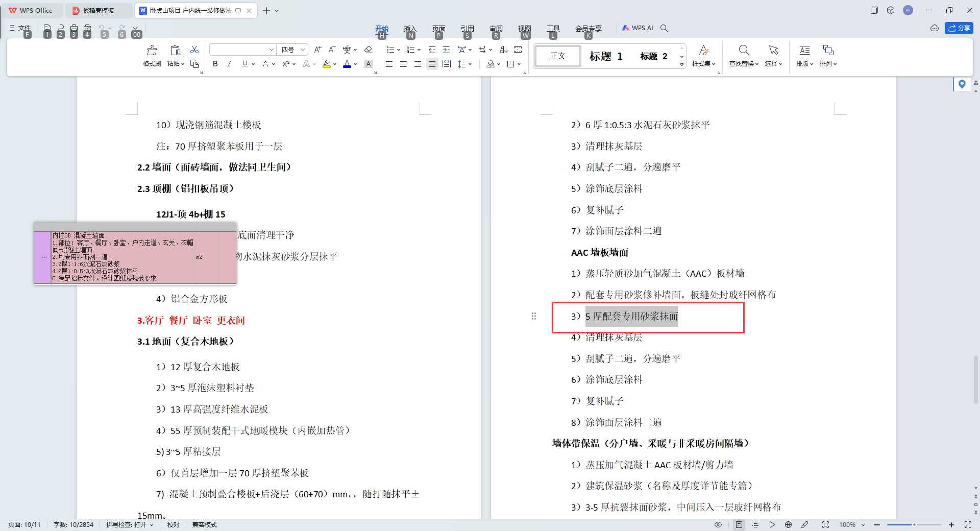Toggle italic formatting

[x=230, y=64]
